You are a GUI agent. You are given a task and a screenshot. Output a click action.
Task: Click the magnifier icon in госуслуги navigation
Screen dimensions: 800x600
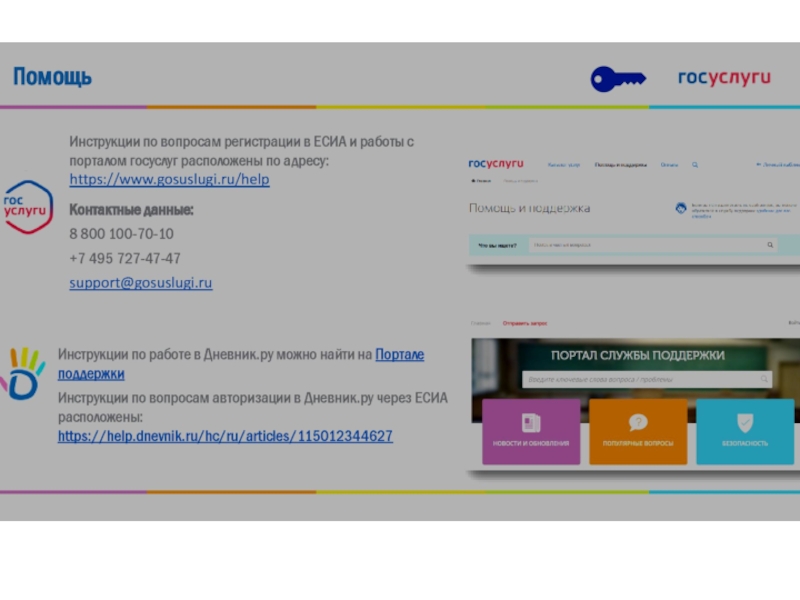tap(695, 165)
